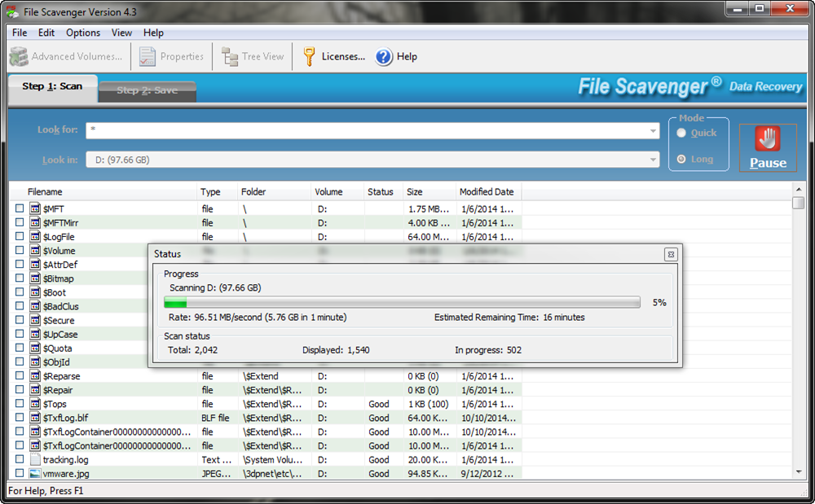Click the tracking.log document icon

coord(35,459)
